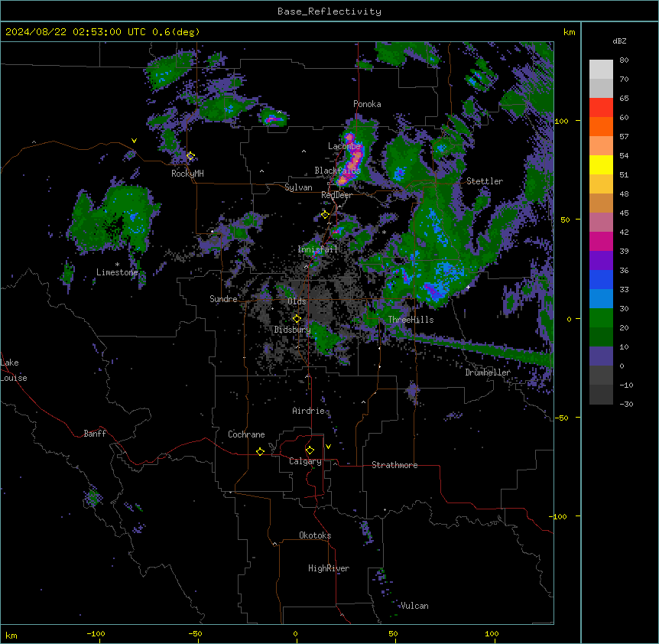659x644 pixels.
Task: Click the RedDeer label
Action: [336, 195]
